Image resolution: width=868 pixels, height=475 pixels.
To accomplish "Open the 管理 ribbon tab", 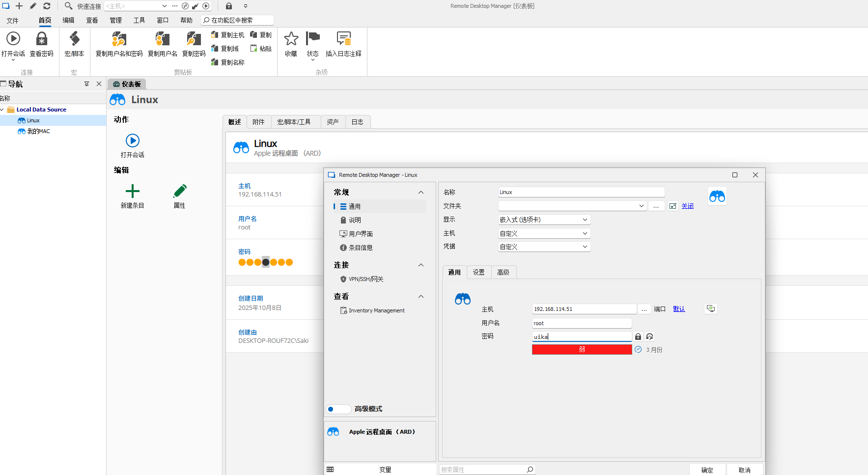I will point(115,20).
